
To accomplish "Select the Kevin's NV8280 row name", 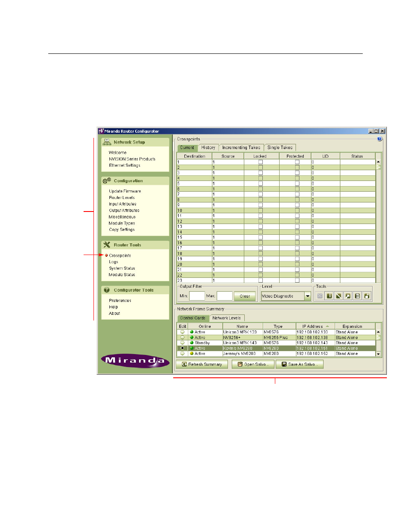I will click(237, 348).
